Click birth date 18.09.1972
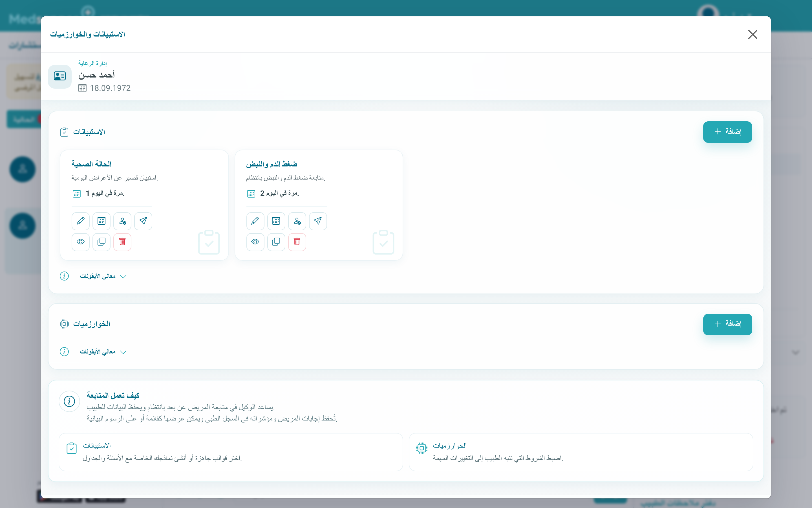Image resolution: width=812 pixels, height=508 pixels. click(110, 88)
